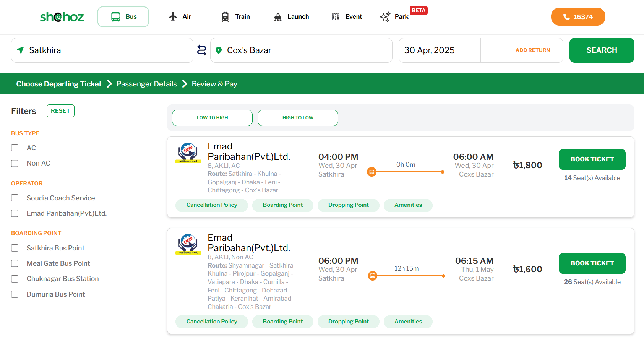
Task: Click the phone icon in hotline button
Action: coord(566,17)
